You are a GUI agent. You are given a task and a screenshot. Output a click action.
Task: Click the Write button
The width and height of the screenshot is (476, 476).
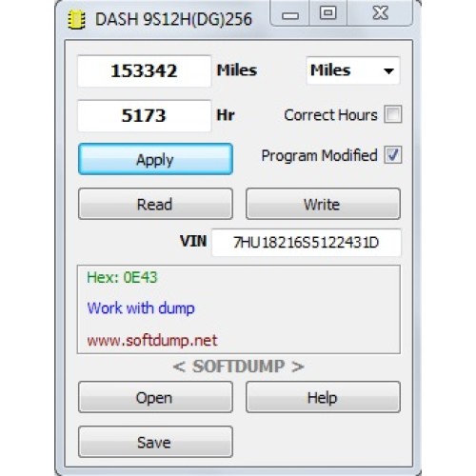(323, 204)
